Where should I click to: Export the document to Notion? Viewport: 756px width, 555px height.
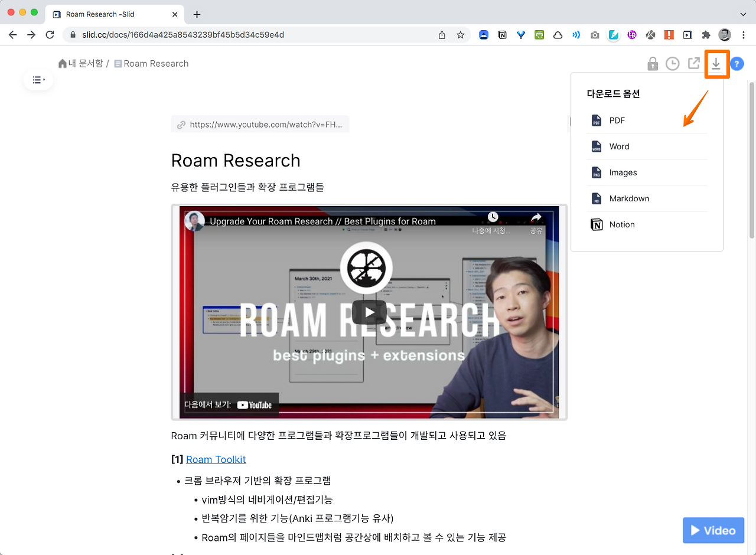coord(647,224)
